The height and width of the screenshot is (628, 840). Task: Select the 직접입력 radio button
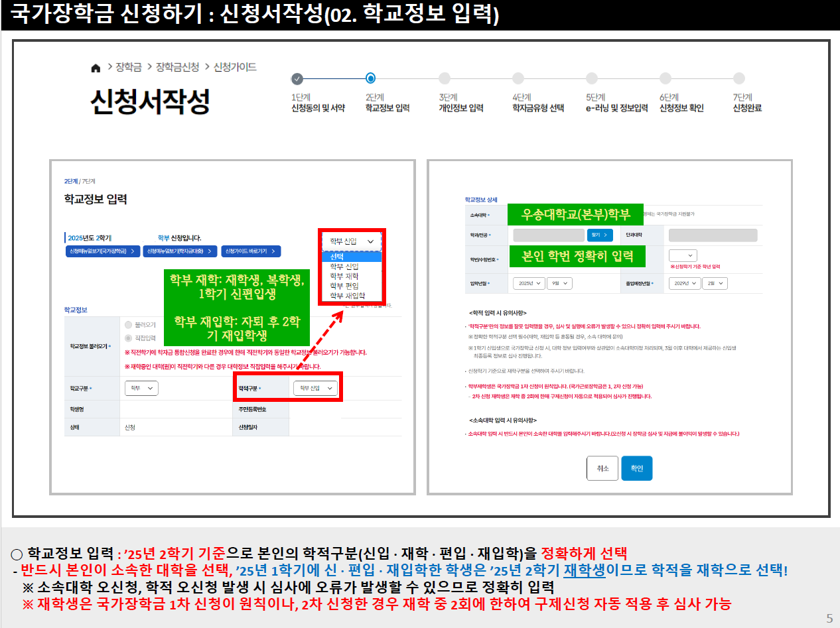coord(128,338)
